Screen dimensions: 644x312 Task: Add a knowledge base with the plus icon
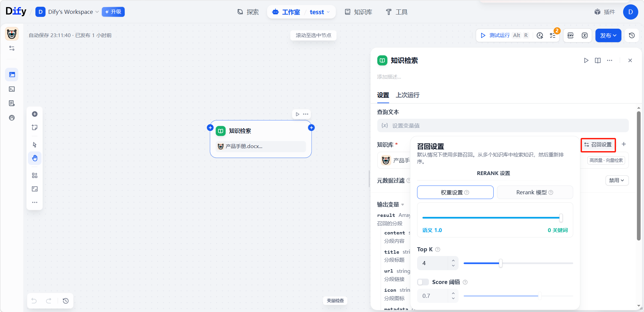624,144
